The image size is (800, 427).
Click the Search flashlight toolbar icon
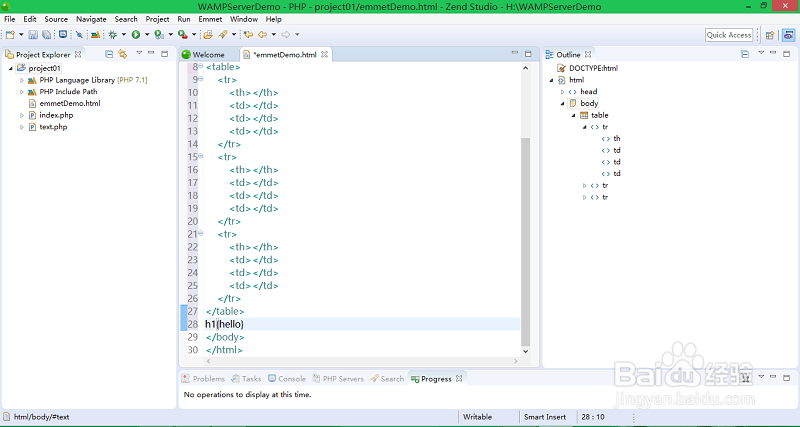[222, 35]
